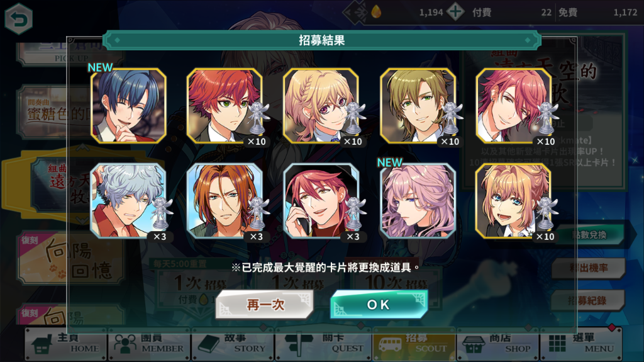Image resolution: width=644 pixels, height=362 pixels.
Task: Scout again with the 再一次 button
Action: click(x=265, y=305)
